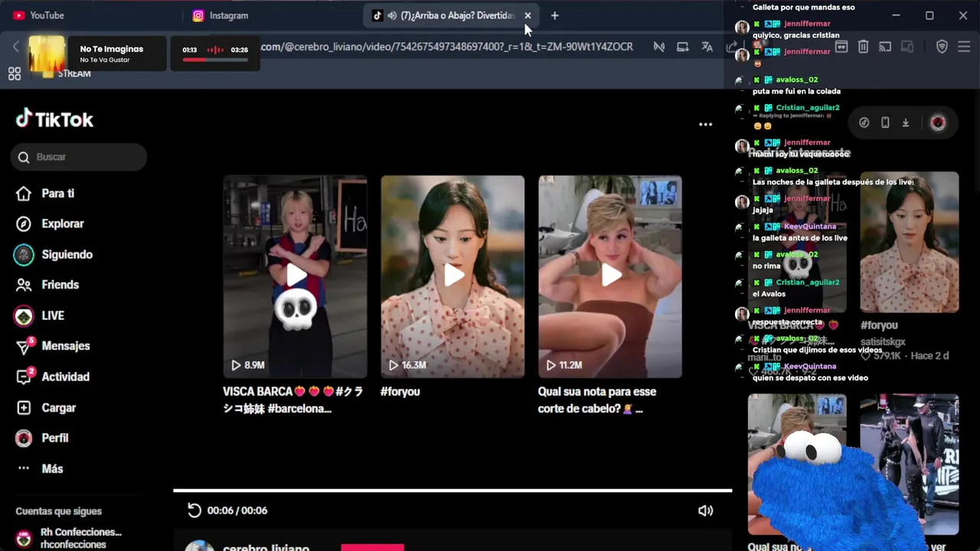Click the translate page icon
The width and height of the screenshot is (980, 551).
[707, 47]
